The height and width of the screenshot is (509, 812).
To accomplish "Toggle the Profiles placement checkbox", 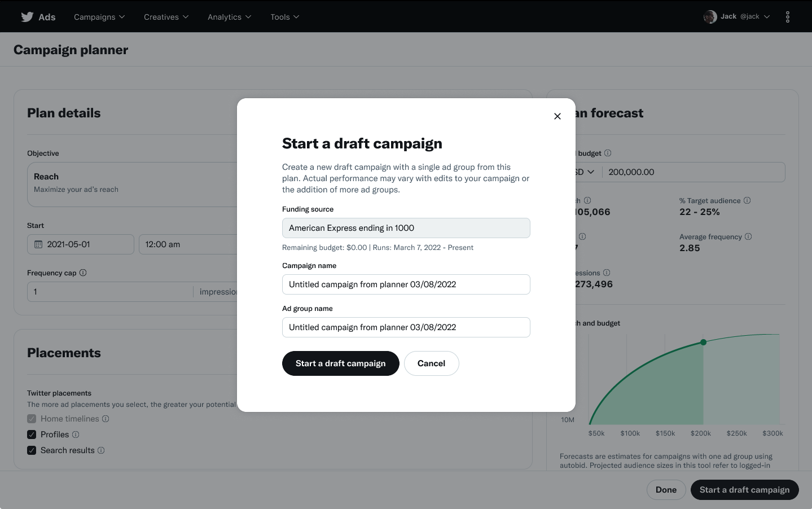I will pos(32,435).
